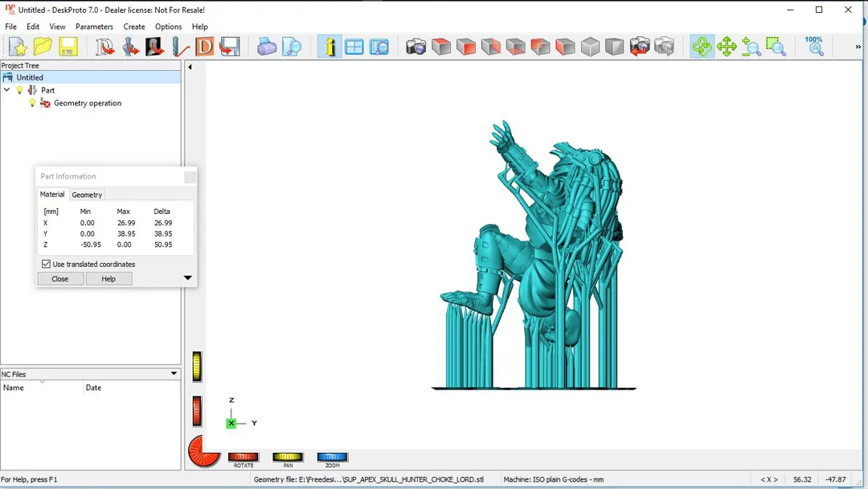Open the Create menu
This screenshot has width=868, height=489.
click(134, 27)
